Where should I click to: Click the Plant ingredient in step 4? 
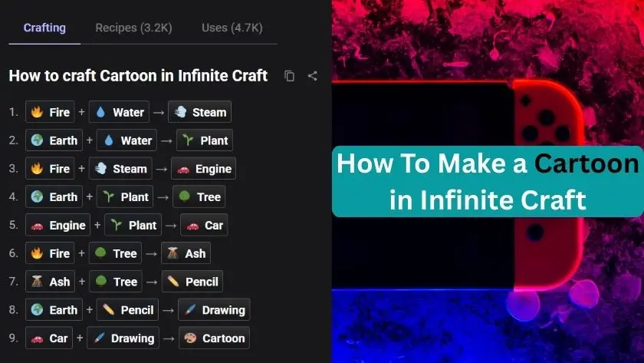(x=125, y=197)
